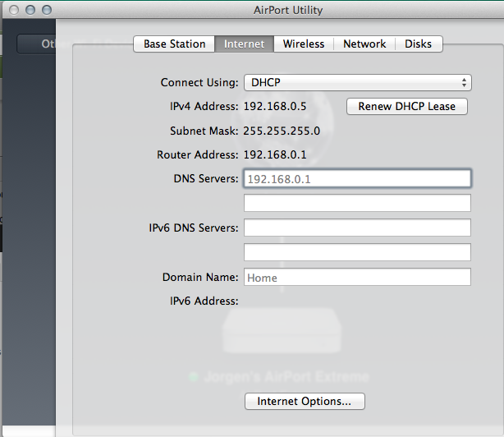The width and height of the screenshot is (504, 437).
Task: Open the Disks tab
Action: coord(418,44)
